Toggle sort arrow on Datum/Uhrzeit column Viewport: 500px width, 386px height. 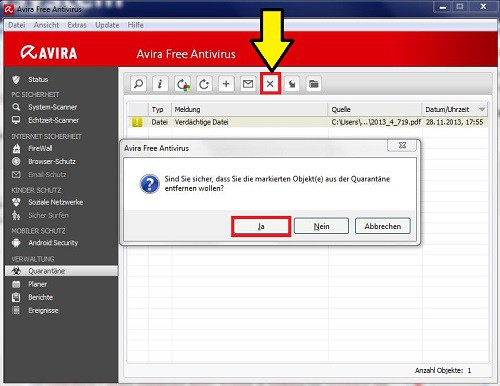pos(482,109)
